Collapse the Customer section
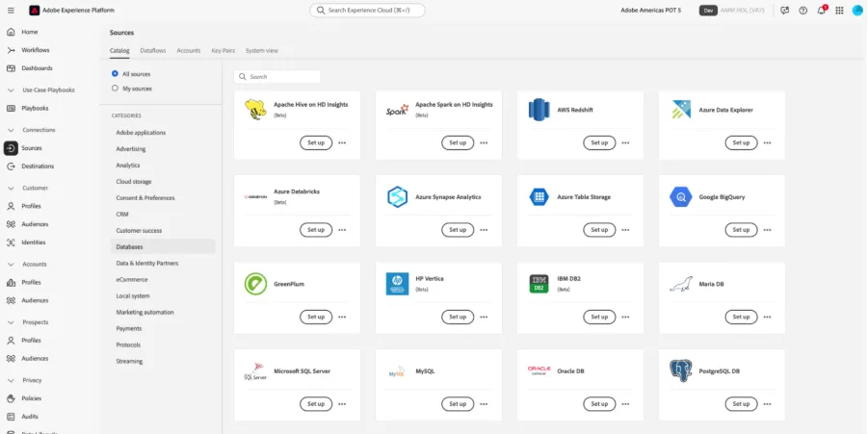 (x=11, y=188)
